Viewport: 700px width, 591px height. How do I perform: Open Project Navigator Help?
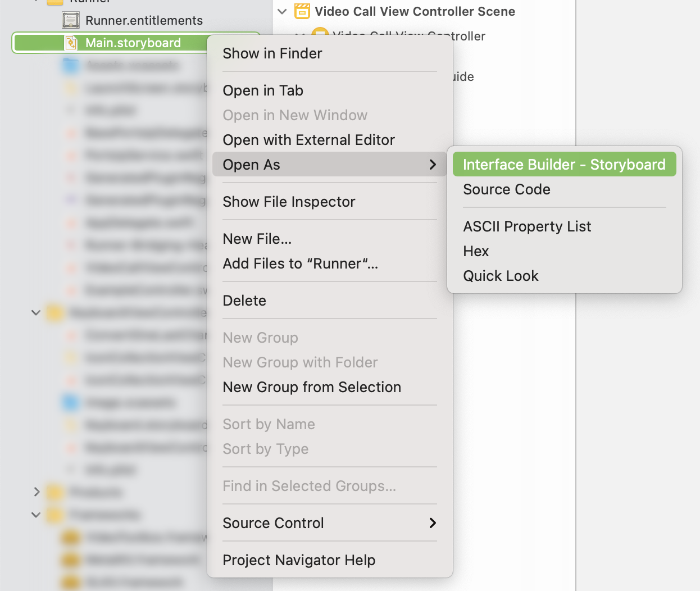click(299, 560)
